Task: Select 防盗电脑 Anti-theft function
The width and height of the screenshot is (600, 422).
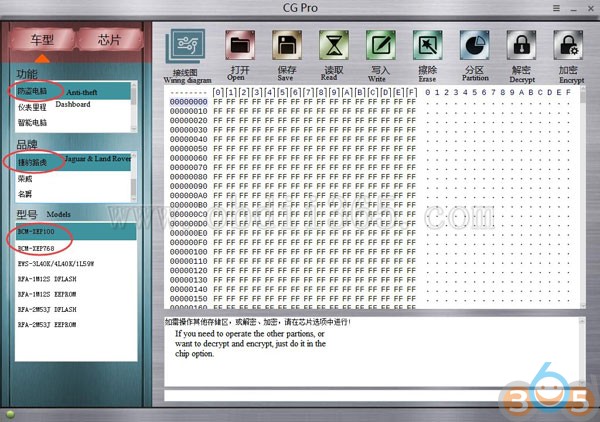Action: point(73,91)
